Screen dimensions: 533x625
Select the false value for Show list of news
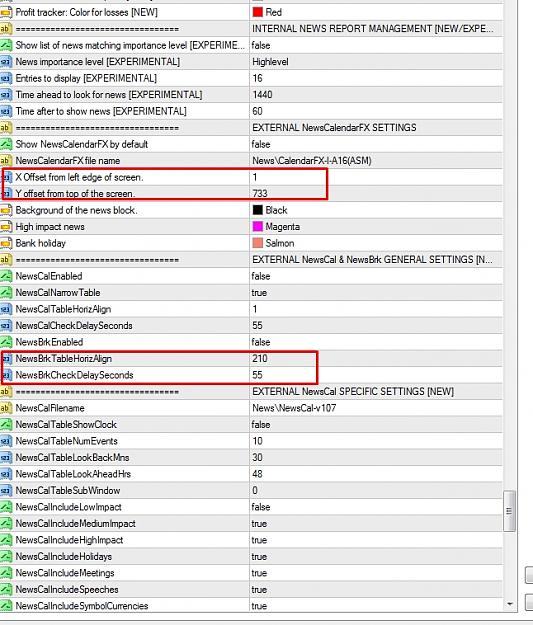pyautogui.click(x=261, y=45)
